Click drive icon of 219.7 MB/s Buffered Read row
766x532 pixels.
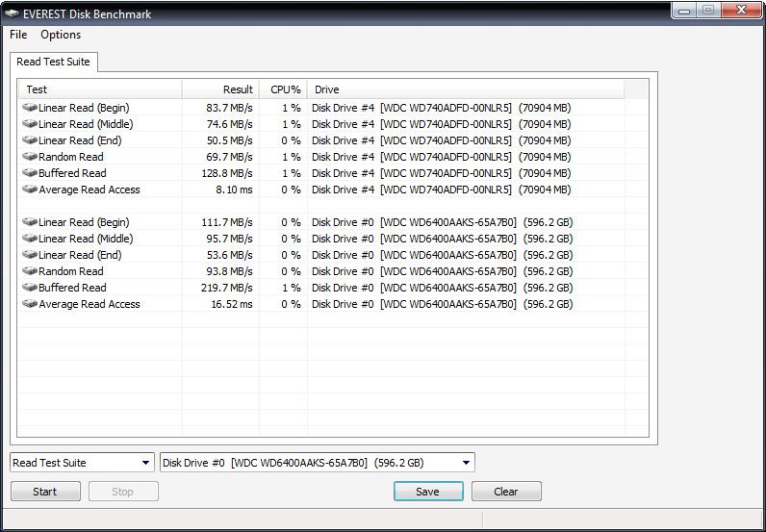pyautogui.click(x=30, y=288)
